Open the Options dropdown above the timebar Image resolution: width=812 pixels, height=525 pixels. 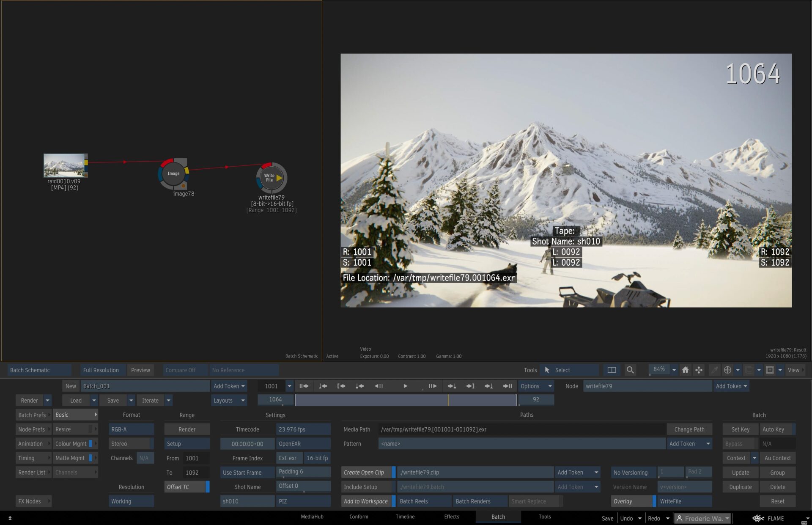(535, 386)
